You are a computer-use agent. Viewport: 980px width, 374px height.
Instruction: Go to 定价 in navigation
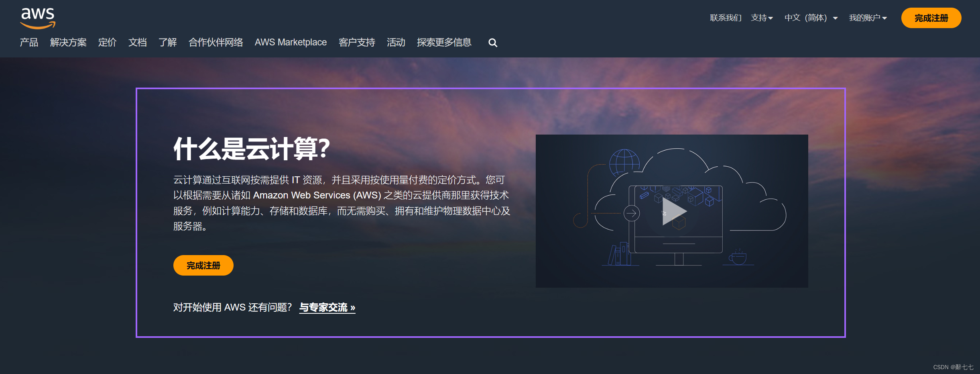coord(107,43)
